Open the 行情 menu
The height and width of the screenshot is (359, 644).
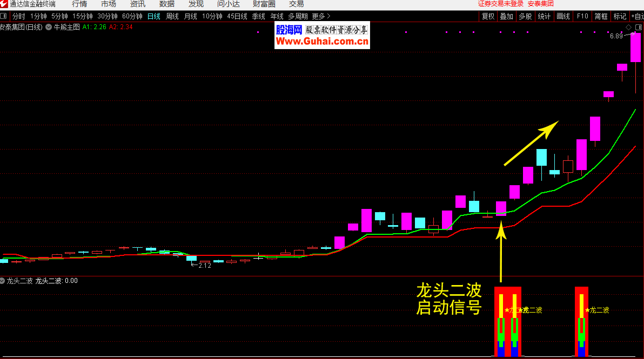pos(79,4)
